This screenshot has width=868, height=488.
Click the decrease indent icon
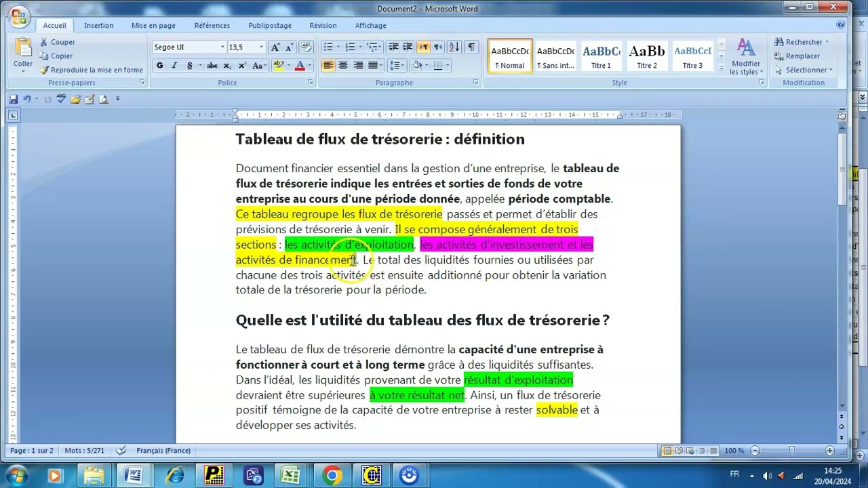click(x=393, y=47)
